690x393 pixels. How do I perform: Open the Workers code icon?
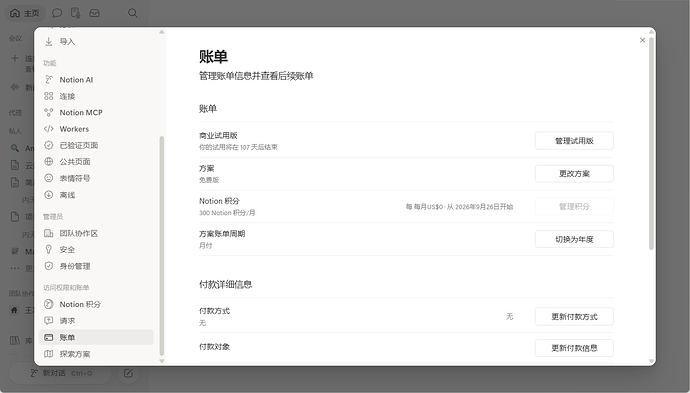click(49, 129)
